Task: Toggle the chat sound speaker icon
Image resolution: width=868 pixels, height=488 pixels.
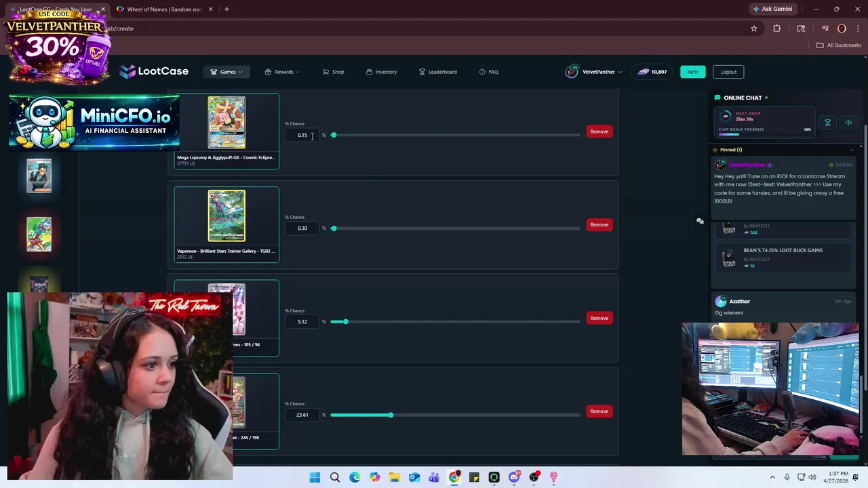Action: tap(848, 123)
